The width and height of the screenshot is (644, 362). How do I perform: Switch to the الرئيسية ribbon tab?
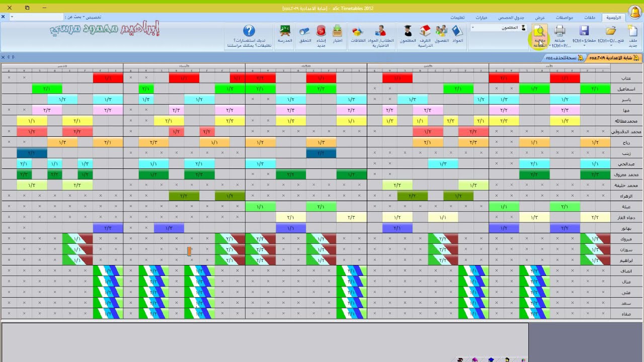[x=613, y=17]
